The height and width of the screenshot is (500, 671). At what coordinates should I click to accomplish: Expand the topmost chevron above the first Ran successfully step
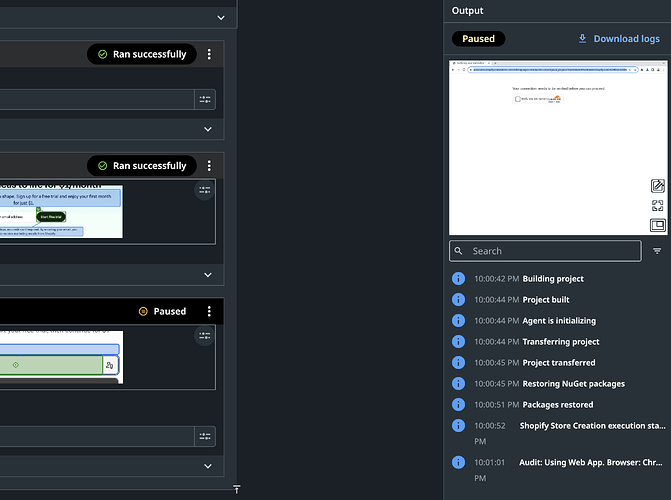pyautogui.click(x=221, y=18)
